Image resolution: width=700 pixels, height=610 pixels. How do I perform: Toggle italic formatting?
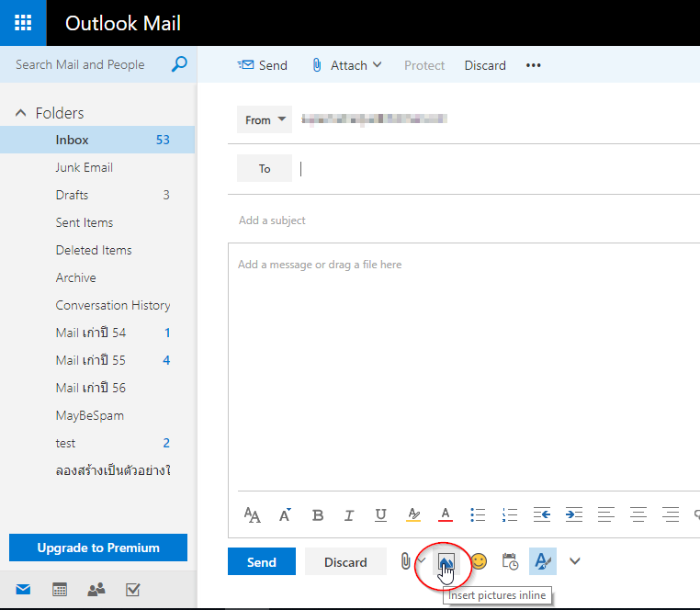pos(349,515)
